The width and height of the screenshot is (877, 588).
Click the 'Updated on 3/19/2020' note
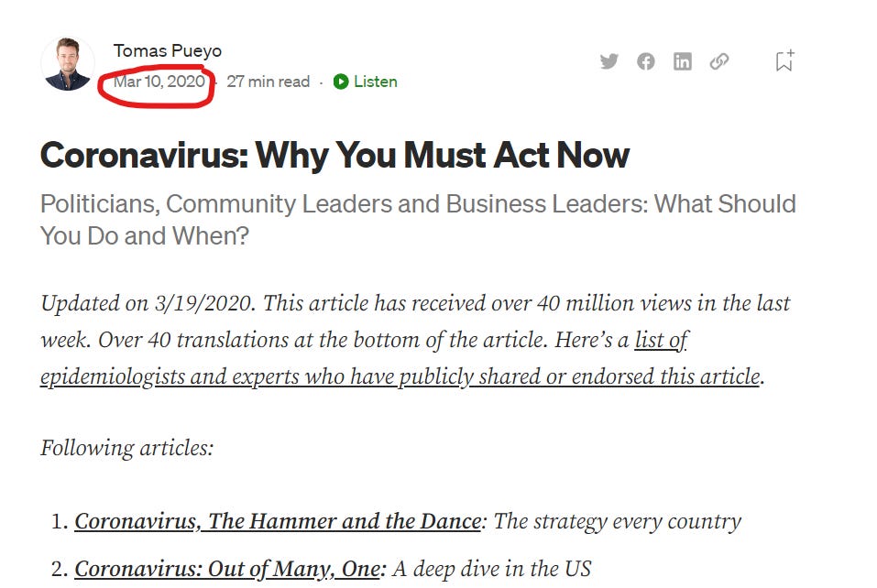click(x=148, y=303)
